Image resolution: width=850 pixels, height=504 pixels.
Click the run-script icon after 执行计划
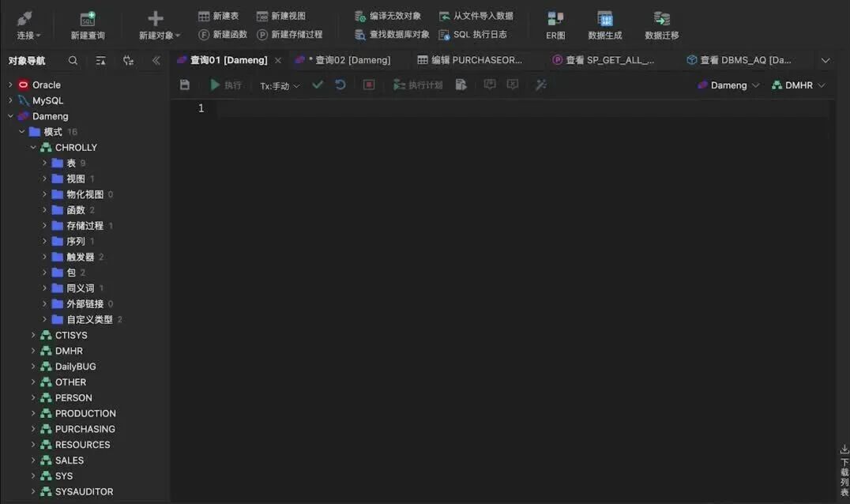click(461, 85)
